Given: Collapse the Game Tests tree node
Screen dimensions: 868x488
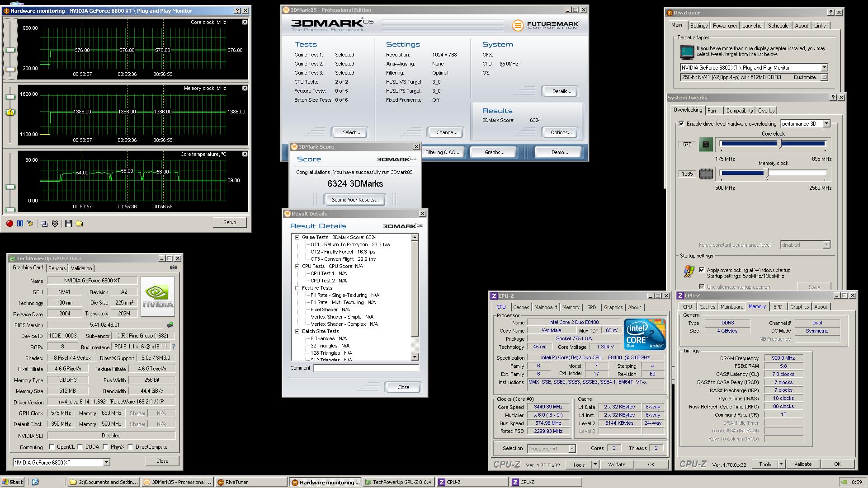Looking at the screenshot, I should (x=297, y=237).
